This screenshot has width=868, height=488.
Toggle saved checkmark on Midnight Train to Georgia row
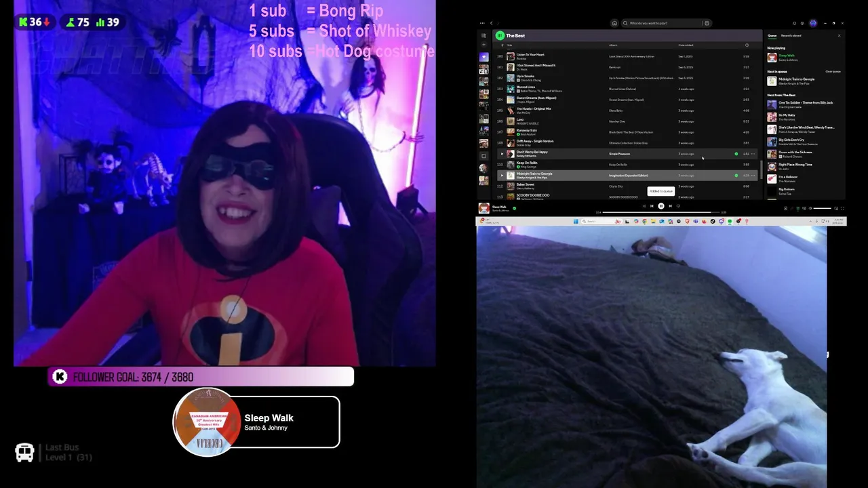pyautogui.click(x=736, y=176)
